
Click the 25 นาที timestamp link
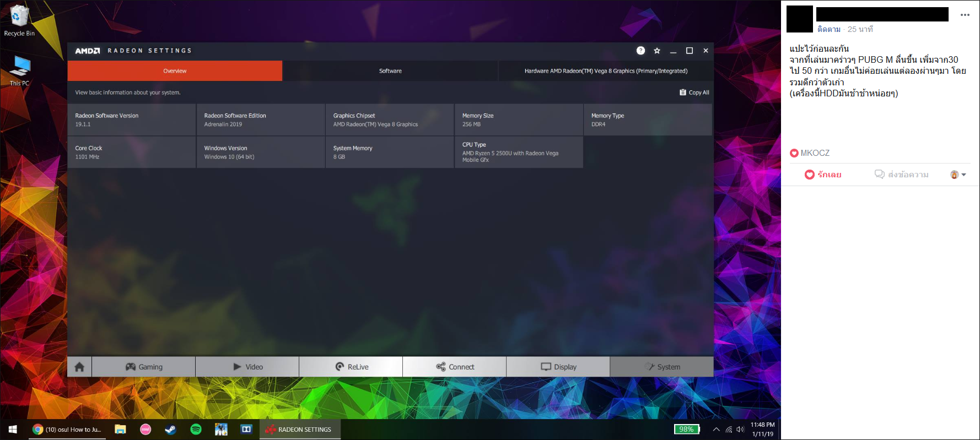coord(860,29)
